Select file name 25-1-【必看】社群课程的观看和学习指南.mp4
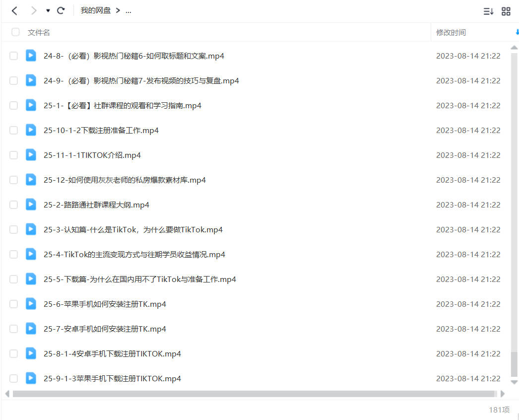 123,106
